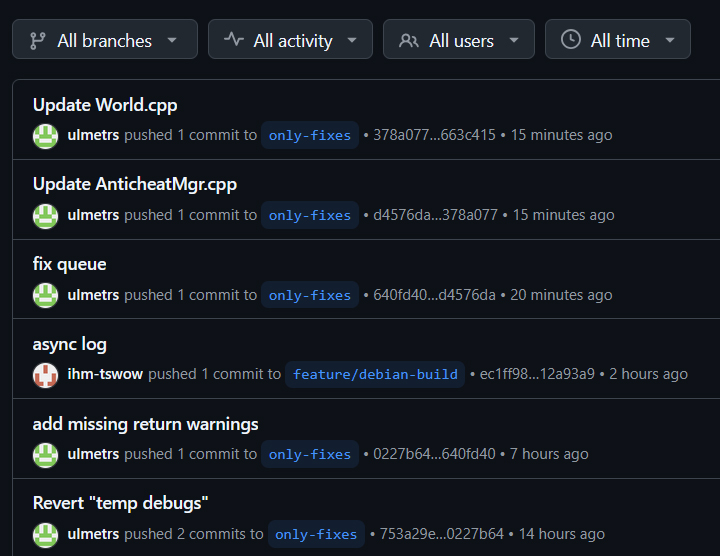Click ulmetrs avatar in Revert temp debugs row
Image resolution: width=720 pixels, height=556 pixels.
point(45,535)
